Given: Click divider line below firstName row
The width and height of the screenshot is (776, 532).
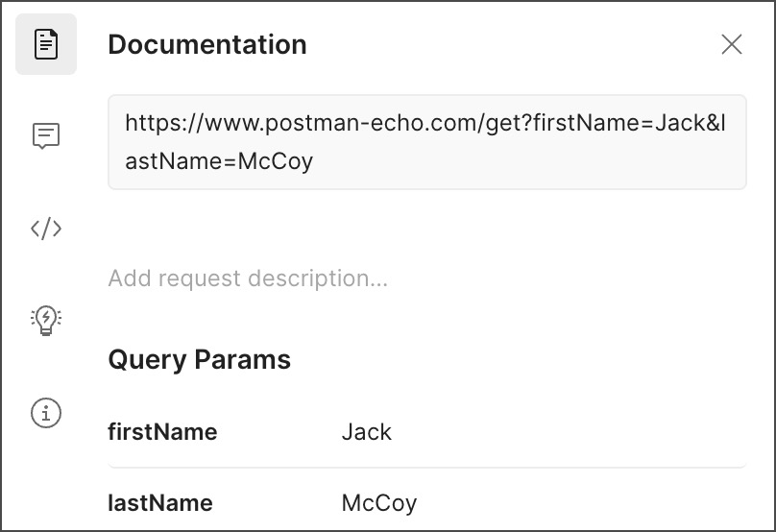Looking at the screenshot, I should [426, 468].
